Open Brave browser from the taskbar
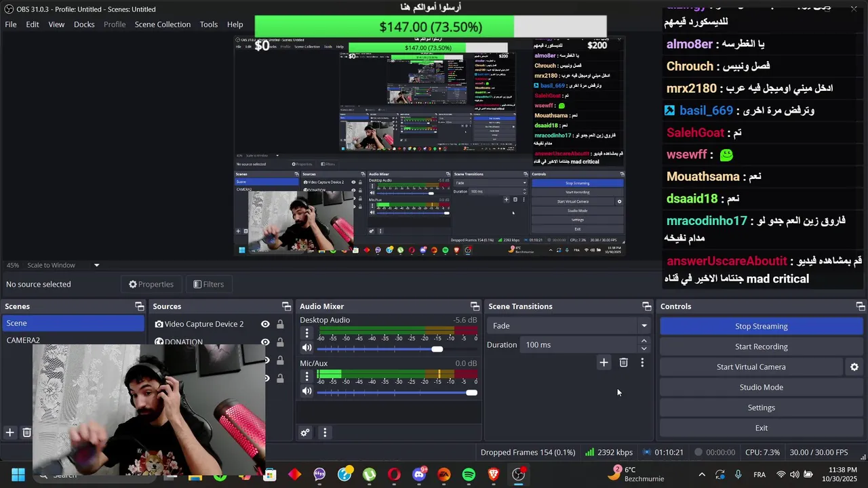The width and height of the screenshot is (868, 488). [x=494, y=474]
